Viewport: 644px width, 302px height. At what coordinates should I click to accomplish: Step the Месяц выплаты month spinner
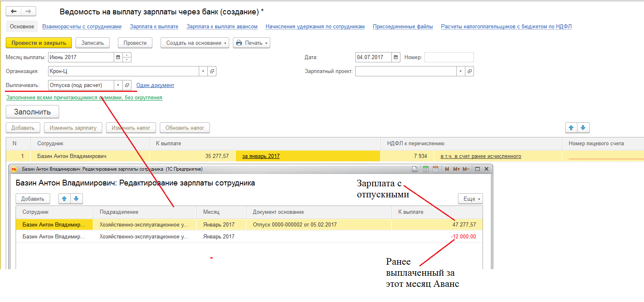coord(127,57)
